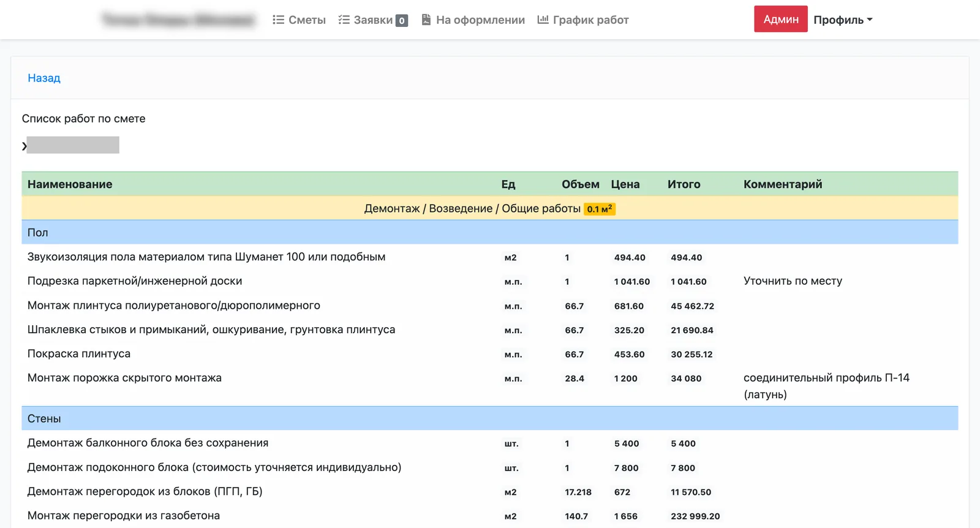Click the blurred company name logo

(x=178, y=20)
